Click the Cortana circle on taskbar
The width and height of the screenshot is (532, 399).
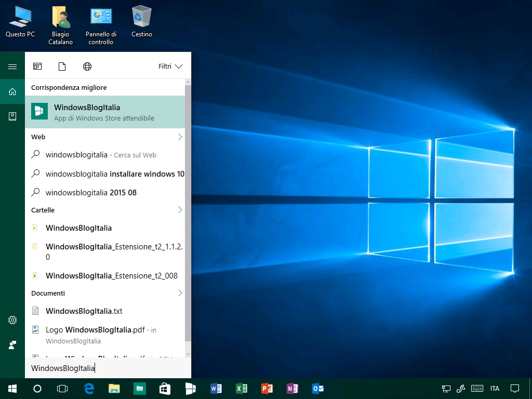[37, 389]
